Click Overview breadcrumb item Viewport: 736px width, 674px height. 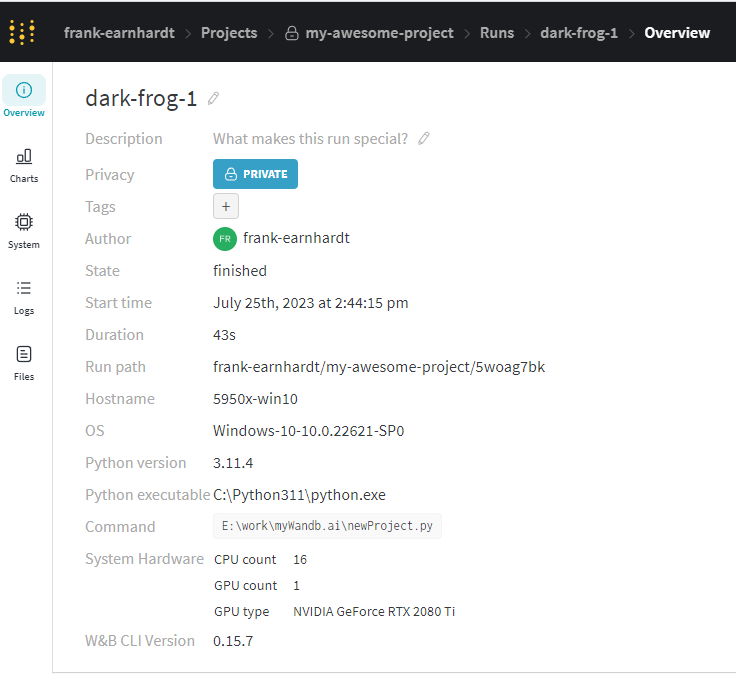[677, 33]
